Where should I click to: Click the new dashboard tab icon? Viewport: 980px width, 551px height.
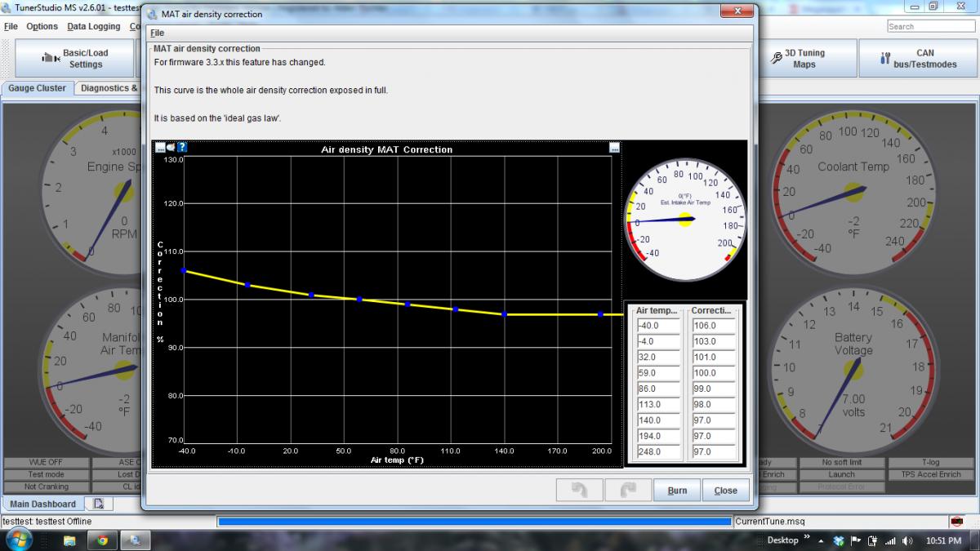coord(98,504)
